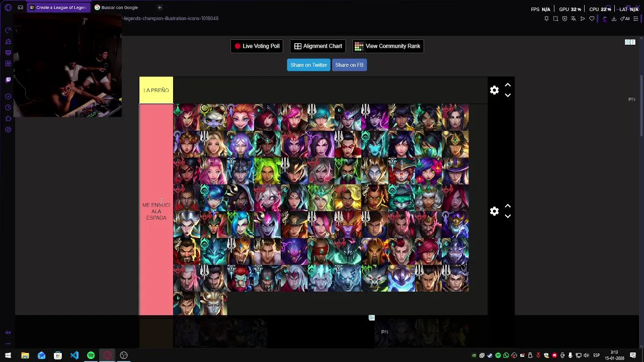Click the pin icon in address toolbar
This screenshot has height=362, width=644.
pyautogui.click(x=546, y=19)
